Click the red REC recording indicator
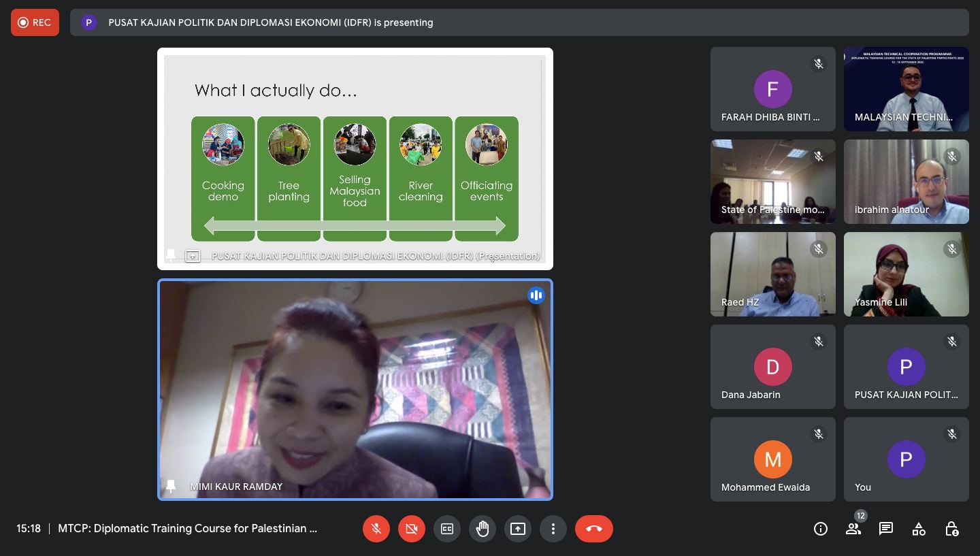980x556 pixels. pyautogui.click(x=35, y=22)
